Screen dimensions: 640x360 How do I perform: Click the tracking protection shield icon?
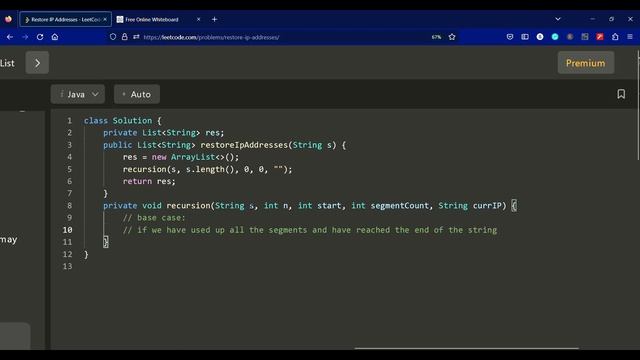113,37
